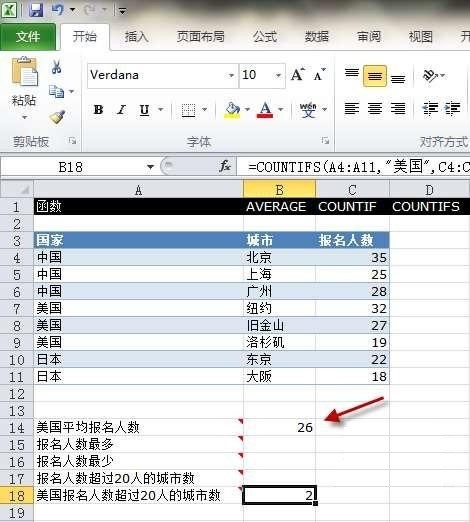The image size is (470, 522).
Task: Open the copy options dropdown arrow
Action: pyautogui.click(x=71, y=91)
